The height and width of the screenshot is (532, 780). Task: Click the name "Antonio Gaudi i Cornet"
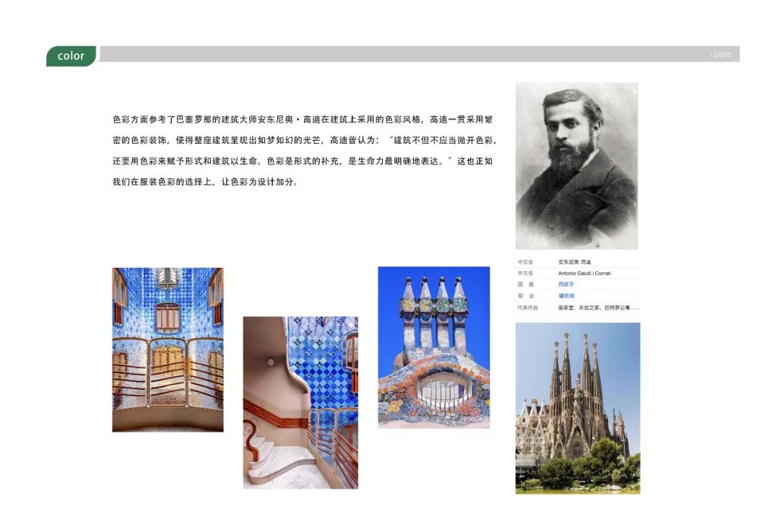(584, 274)
